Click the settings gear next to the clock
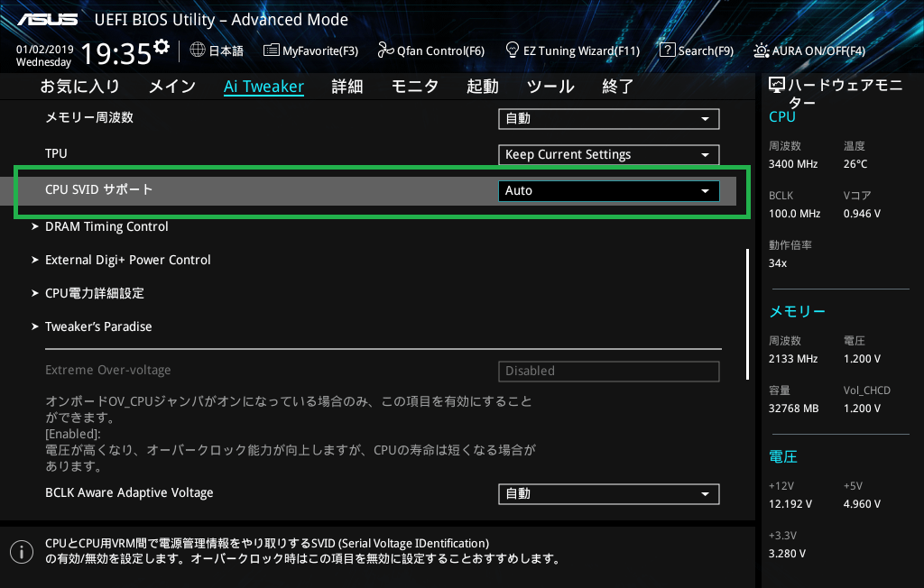 coord(162,47)
